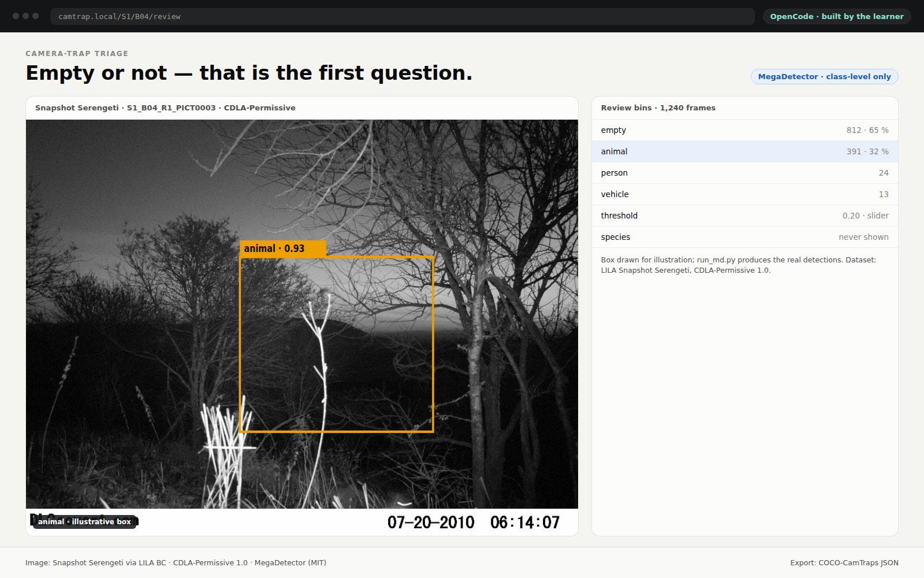924x578 pixels.
Task: Click the OpenCode built by the learner badge
Action: tap(837, 16)
